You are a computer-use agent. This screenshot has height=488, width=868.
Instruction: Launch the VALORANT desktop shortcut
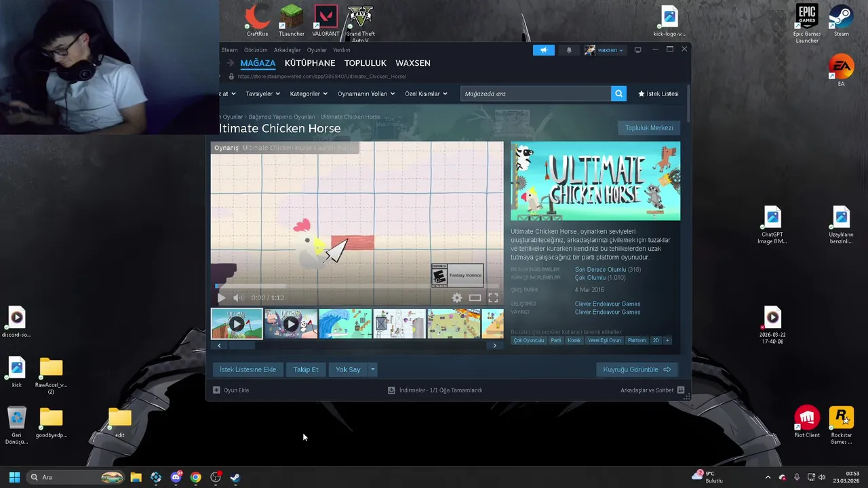326,20
